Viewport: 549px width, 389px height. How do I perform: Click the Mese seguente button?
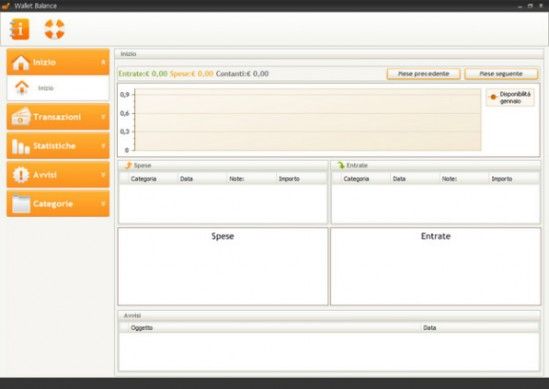pos(501,74)
